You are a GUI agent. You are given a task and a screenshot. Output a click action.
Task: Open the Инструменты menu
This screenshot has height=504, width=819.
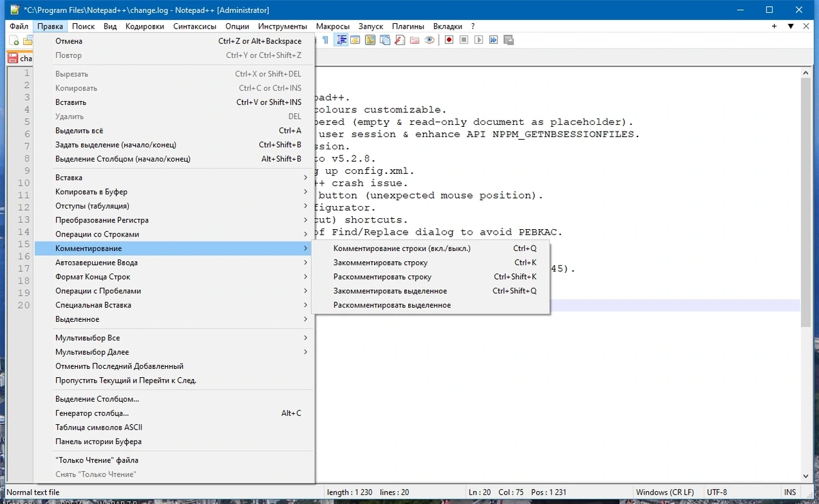tap(283, 27)
